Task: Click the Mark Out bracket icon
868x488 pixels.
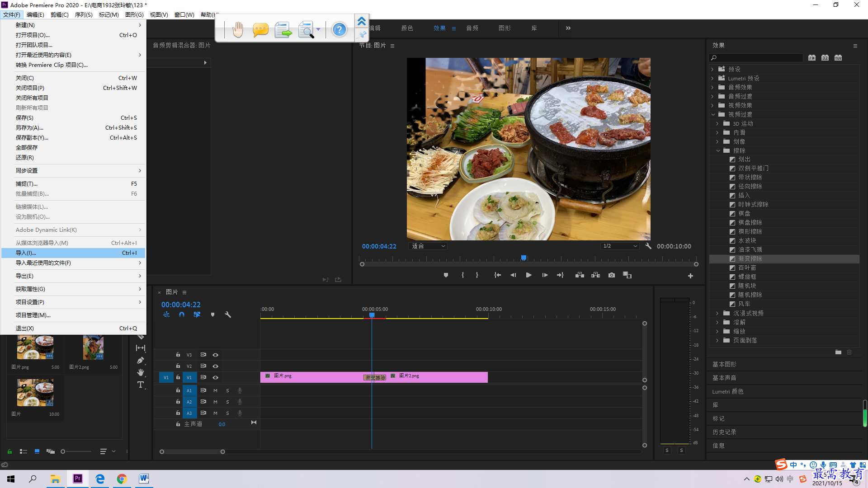Action: coord(477,275)
